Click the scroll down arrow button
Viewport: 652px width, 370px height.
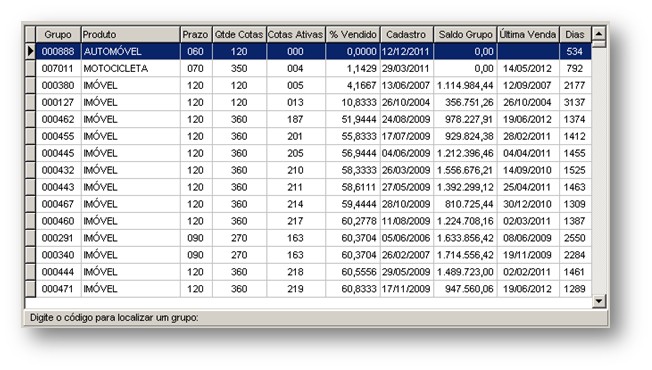(598, 301)
